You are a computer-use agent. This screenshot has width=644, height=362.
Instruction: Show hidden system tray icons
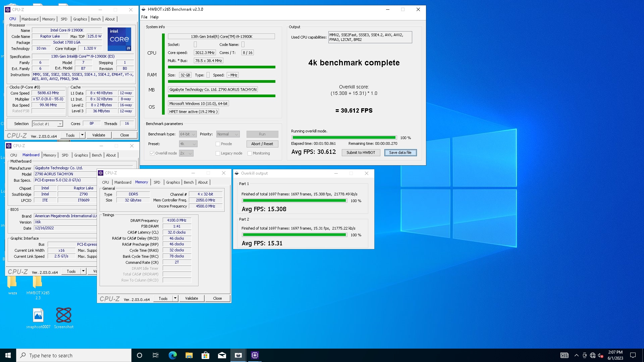[576, 355]
